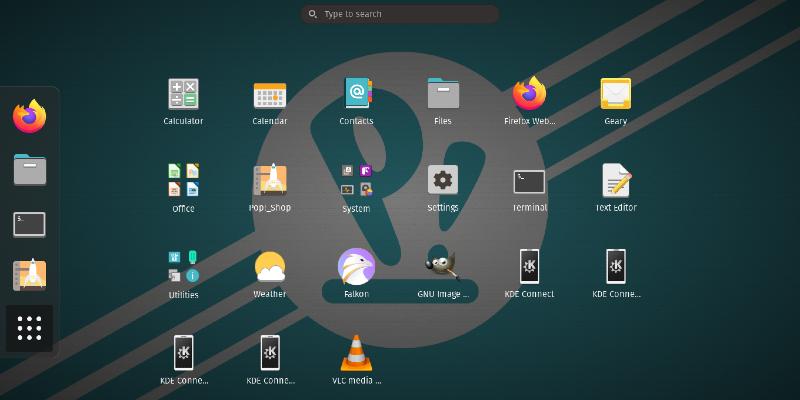Viewport: 800px width, 400px height.
Task: Open the Files manager from the dock
Action: tap(29, 170)
